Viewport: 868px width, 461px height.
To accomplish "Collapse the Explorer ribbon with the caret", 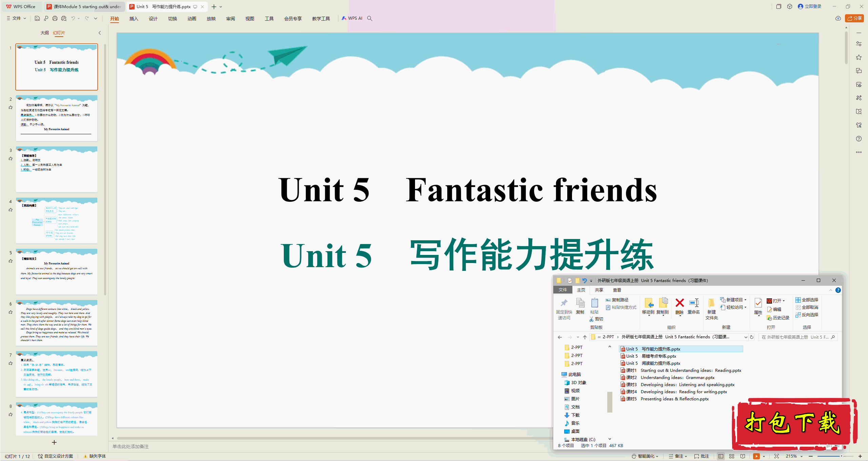I will 830,290.
